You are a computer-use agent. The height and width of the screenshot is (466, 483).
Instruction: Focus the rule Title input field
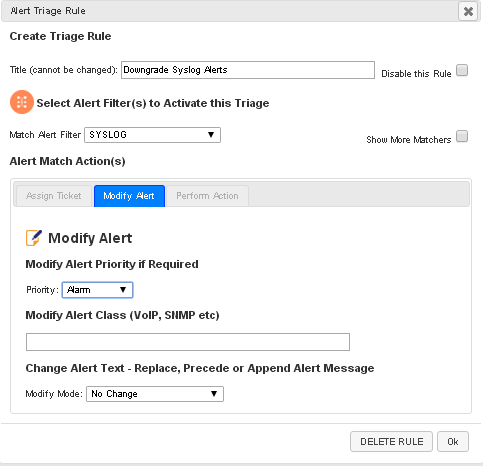(x=248, y=70)
